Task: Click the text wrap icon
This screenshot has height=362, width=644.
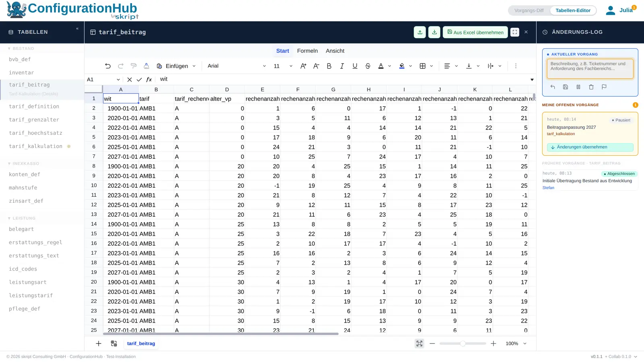Action: (490, 66)
